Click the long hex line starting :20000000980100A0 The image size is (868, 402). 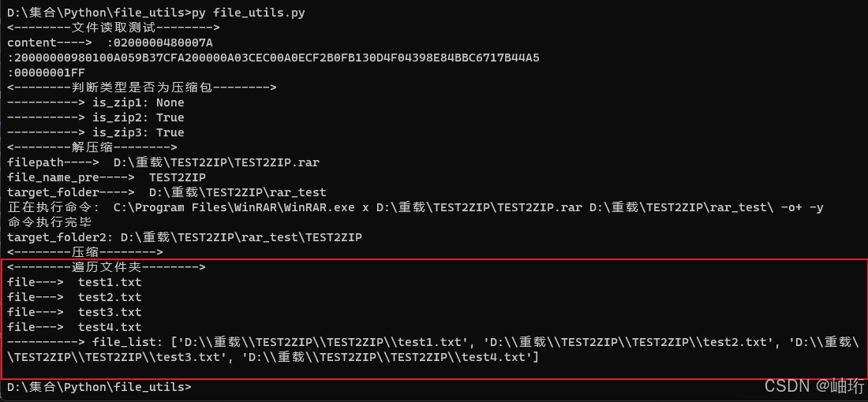(274, 58)
